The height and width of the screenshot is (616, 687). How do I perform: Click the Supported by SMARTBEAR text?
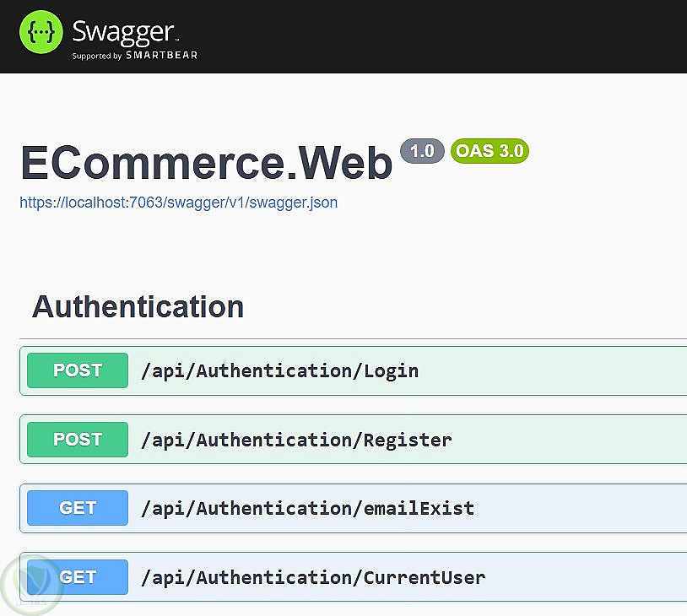coord(135,56)
